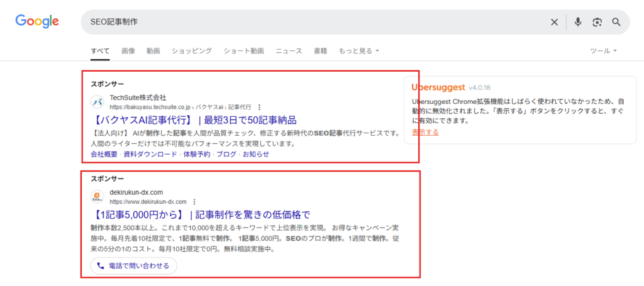Follow the お知らせ sitelink
This screenshot has height=286, width=644.
coord(256,154)
